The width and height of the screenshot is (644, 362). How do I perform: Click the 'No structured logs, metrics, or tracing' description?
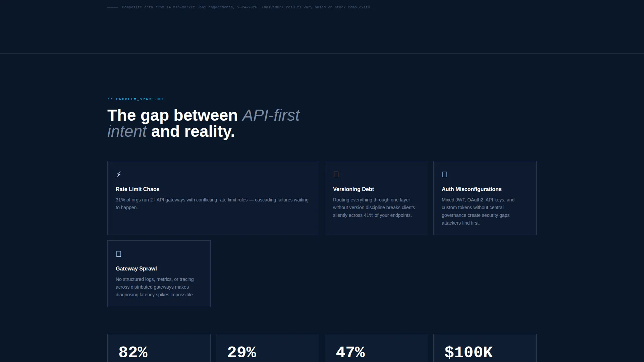155,287
